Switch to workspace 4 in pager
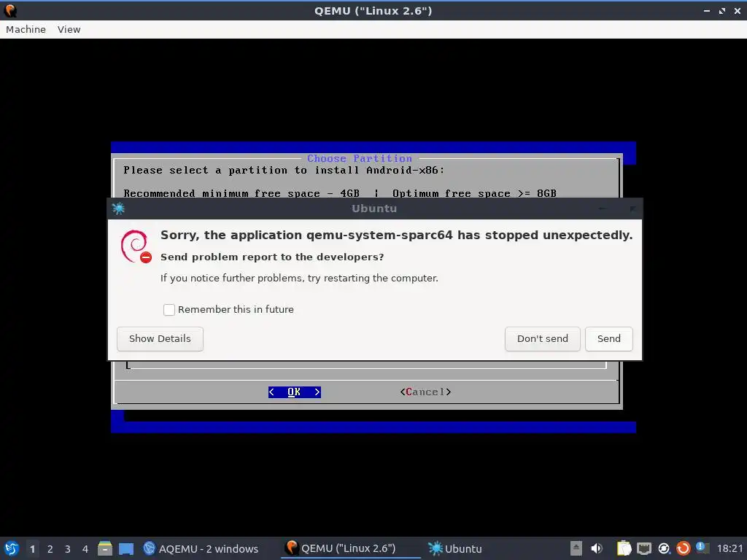 click(85, 548)
